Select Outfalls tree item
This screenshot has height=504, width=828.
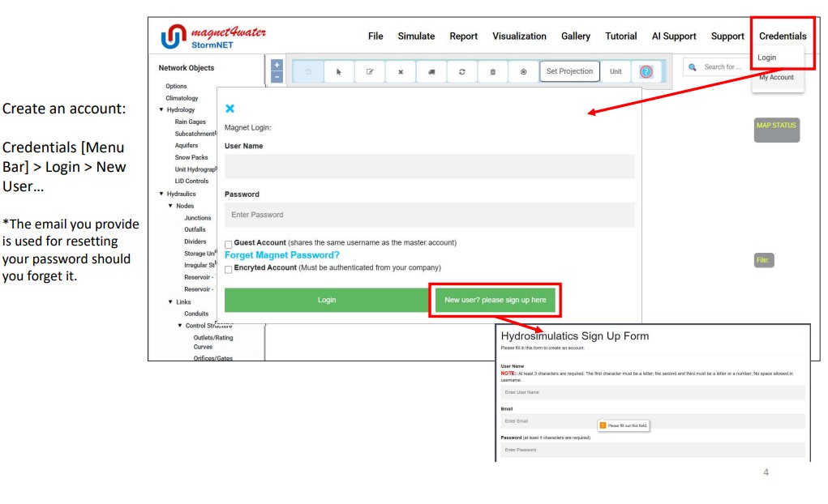coord(195,229)
